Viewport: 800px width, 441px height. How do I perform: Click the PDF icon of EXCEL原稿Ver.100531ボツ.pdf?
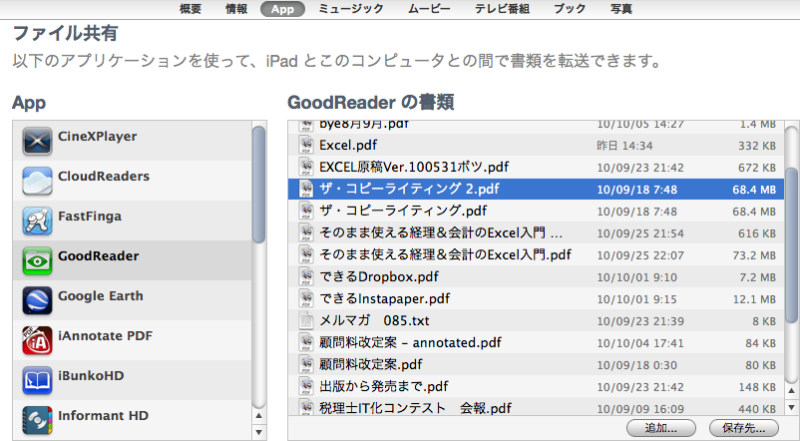(306, 167)
